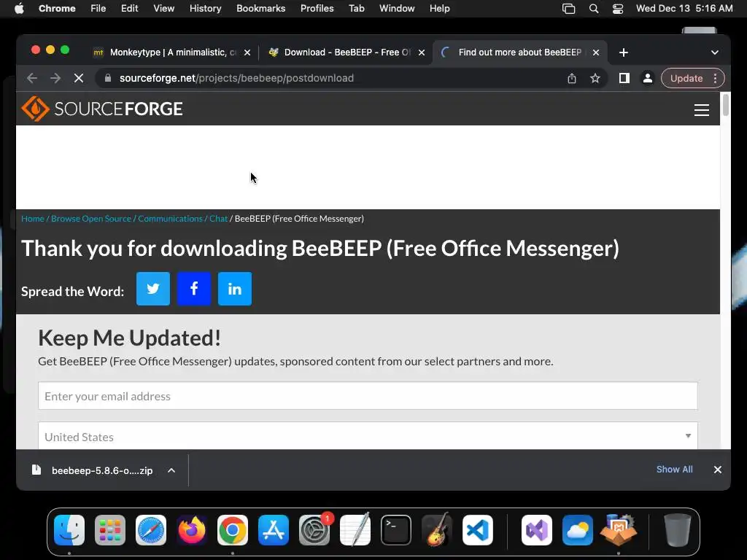
Task: Share on LinkedIn
Action: pos(235,289)
